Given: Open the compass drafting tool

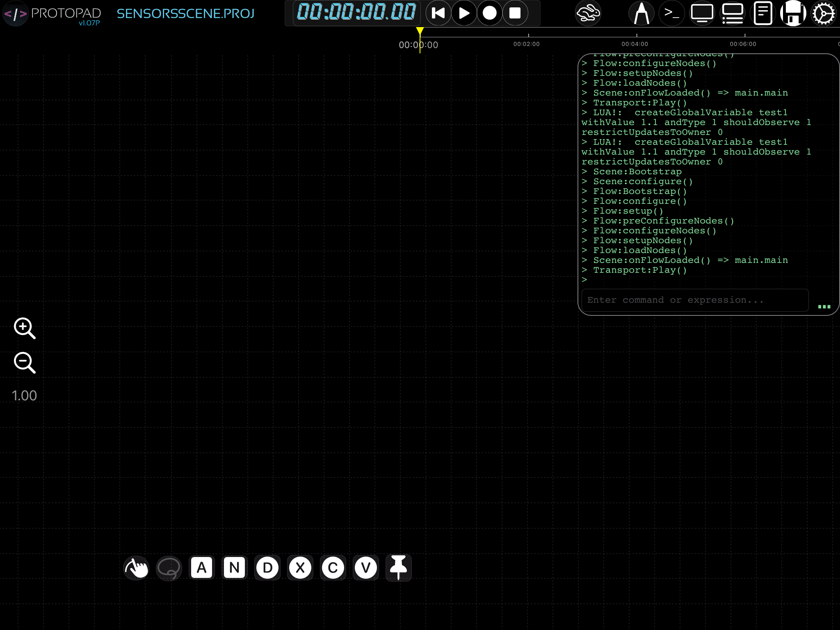Looking at the screenshot, I should point(641,13).
